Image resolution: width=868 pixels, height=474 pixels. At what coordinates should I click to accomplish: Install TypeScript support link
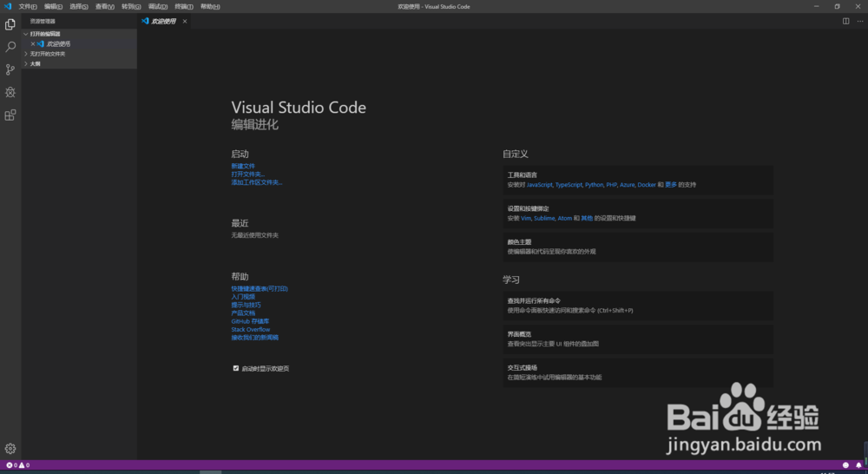click(569, 185)
